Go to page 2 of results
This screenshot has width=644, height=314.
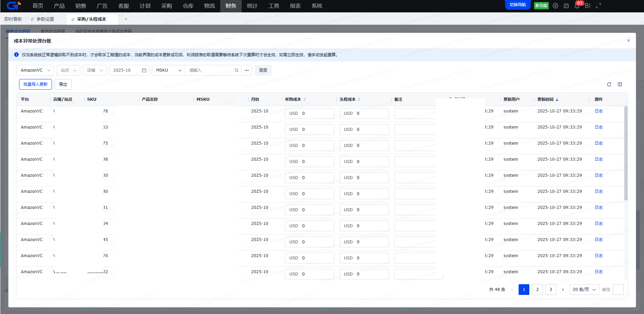[537, 290]
